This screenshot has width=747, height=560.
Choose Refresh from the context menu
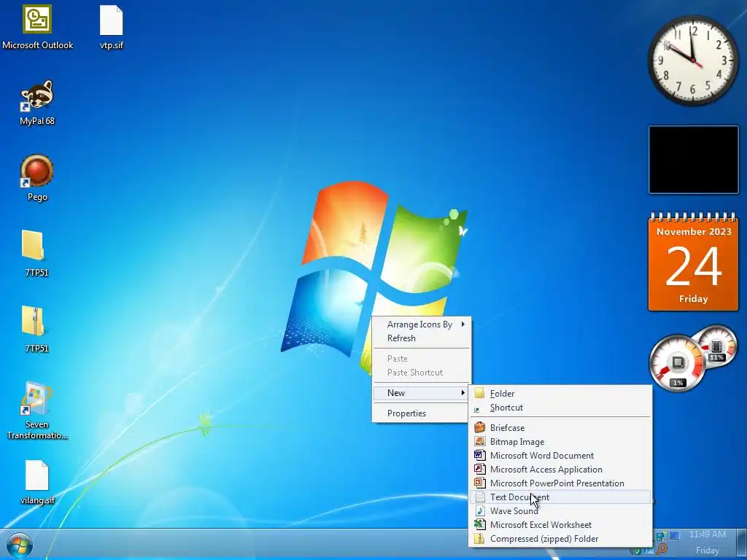pyautogui.click(x=422, y=338)
